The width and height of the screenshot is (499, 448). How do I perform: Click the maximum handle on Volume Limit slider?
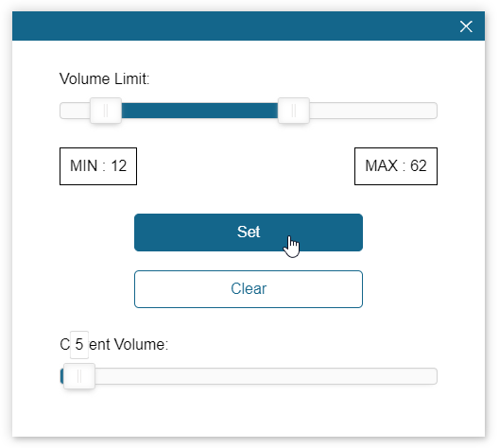click(x=293, y=111)
